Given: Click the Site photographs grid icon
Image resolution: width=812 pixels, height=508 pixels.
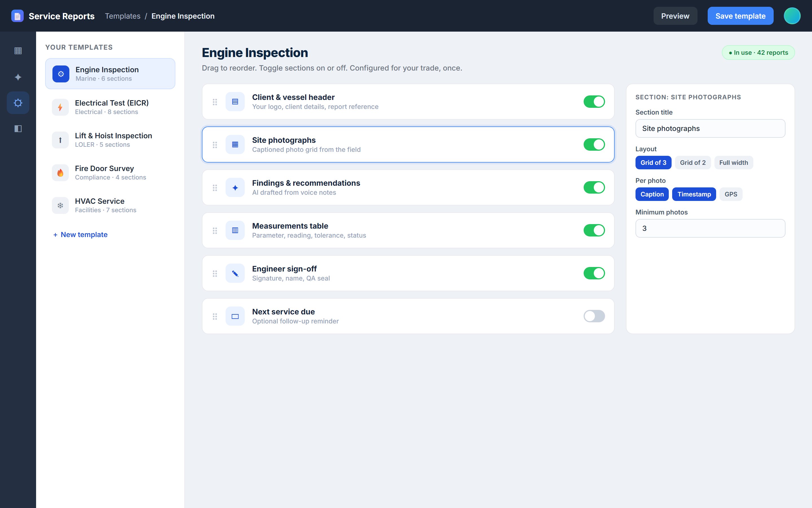Looking at the screenshot, I should (x=235, y=144).
